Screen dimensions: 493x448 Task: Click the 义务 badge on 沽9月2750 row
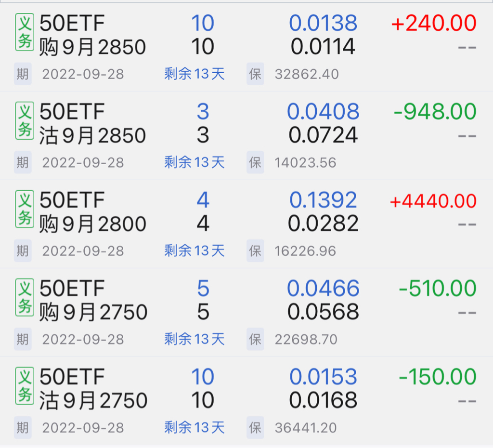tap(25, 385)
